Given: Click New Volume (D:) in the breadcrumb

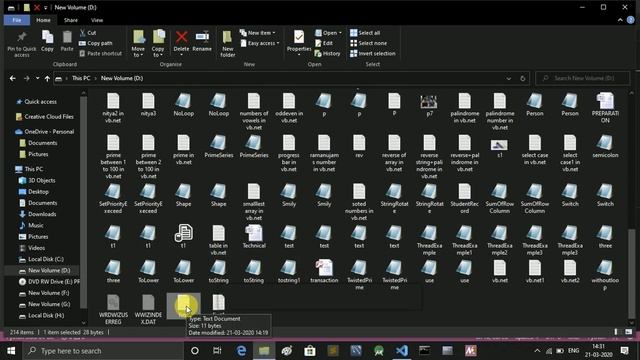Looking at the screenshot, I should 122,78.
